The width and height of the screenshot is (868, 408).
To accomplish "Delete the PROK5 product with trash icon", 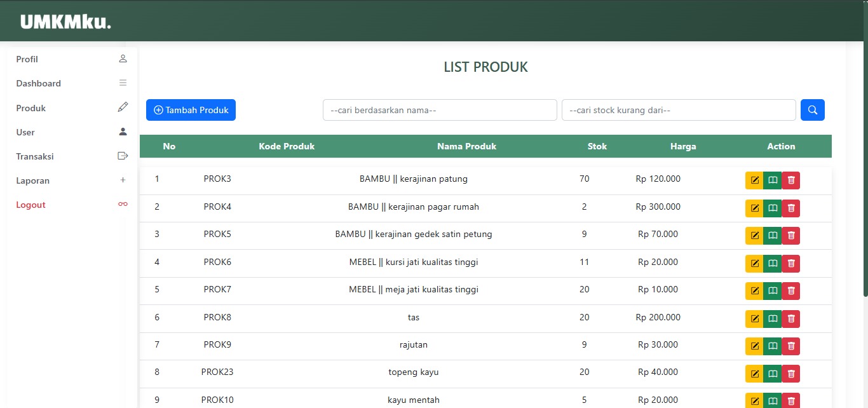I will click(791, 236).
